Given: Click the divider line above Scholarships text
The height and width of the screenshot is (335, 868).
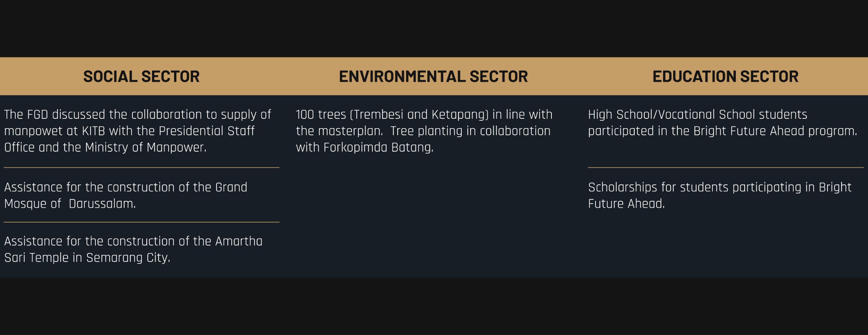Looking at the screenshot, I should [726, 167].
